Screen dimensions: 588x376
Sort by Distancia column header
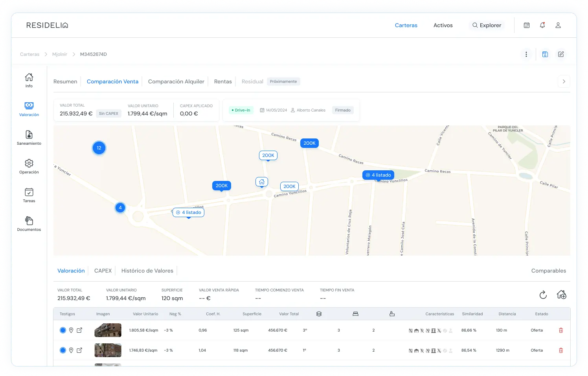click(507, 314)
